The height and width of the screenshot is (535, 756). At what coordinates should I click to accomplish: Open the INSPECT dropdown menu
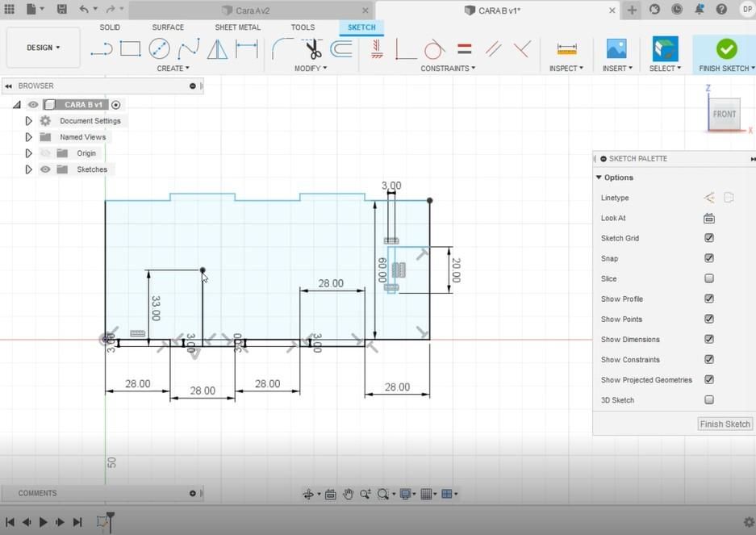566,69
